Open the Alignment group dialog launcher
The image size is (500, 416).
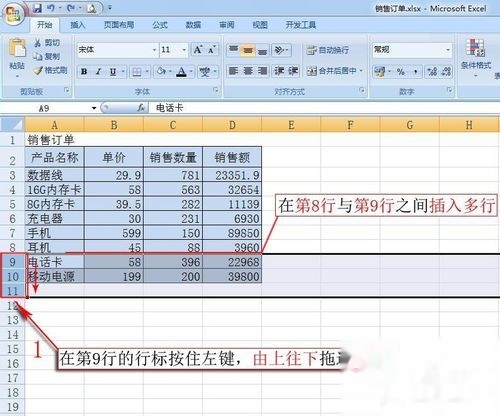362,90
